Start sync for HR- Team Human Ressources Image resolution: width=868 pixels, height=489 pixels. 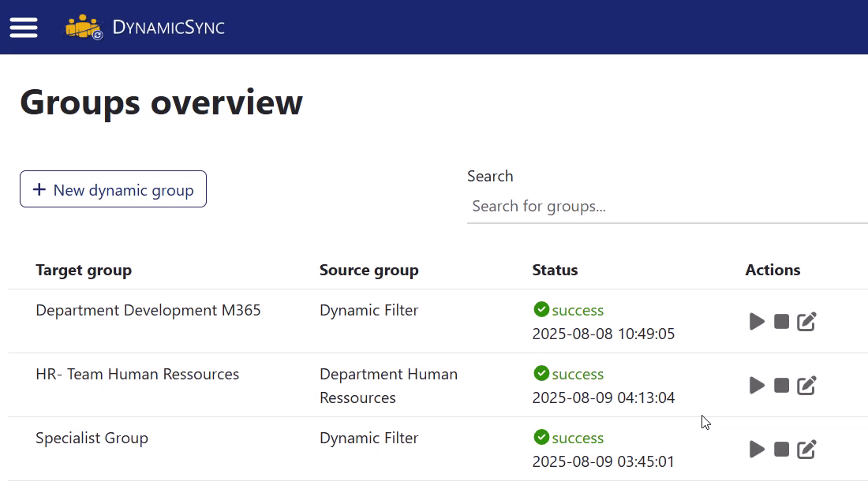tap(756, 385)
